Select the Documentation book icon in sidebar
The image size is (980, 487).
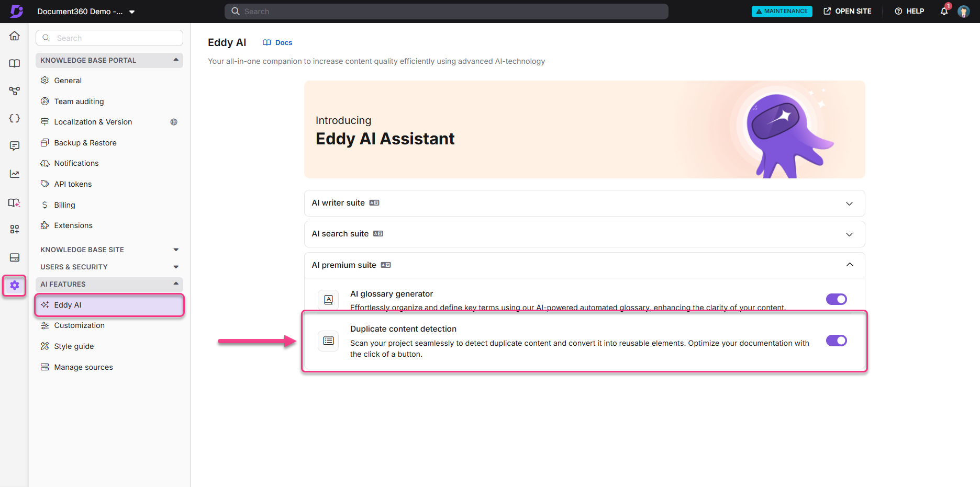click(14, 63)
